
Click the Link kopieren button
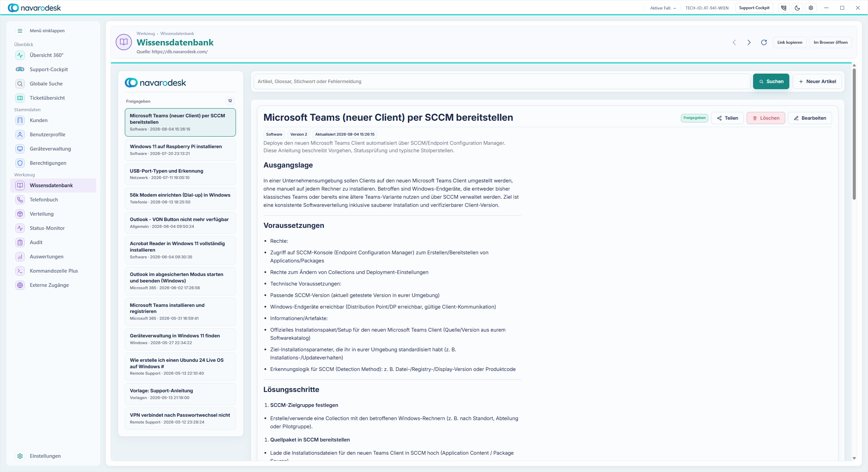tap(790, 42)
